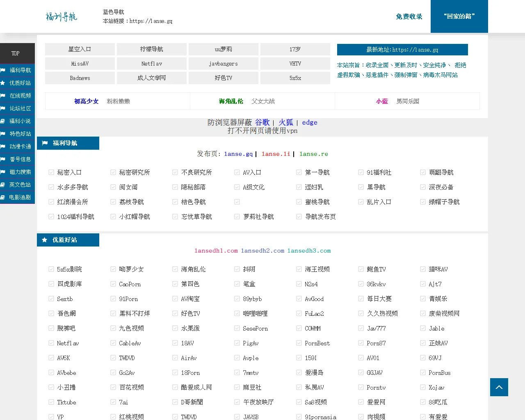Click the icon beside sidebar 磁力搜索
Screen dimensions: 525x420
tap(3, 172)
